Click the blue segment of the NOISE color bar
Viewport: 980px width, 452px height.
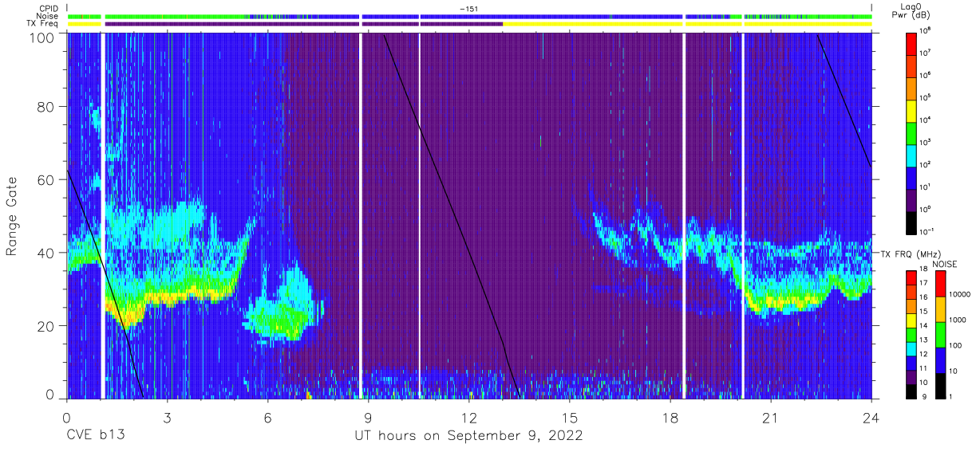pyautogui.click(x=941, y=360)
